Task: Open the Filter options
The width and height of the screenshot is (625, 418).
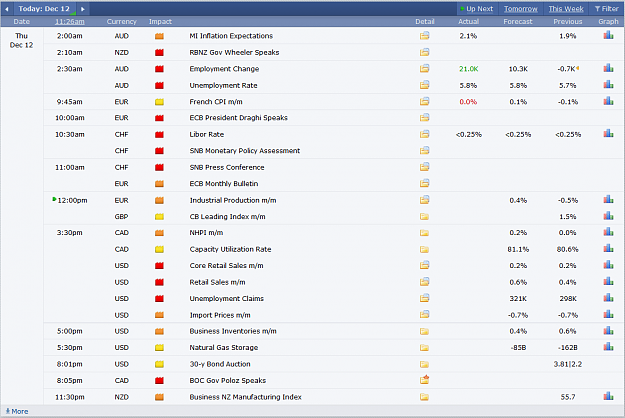Action: pos(607,9)
